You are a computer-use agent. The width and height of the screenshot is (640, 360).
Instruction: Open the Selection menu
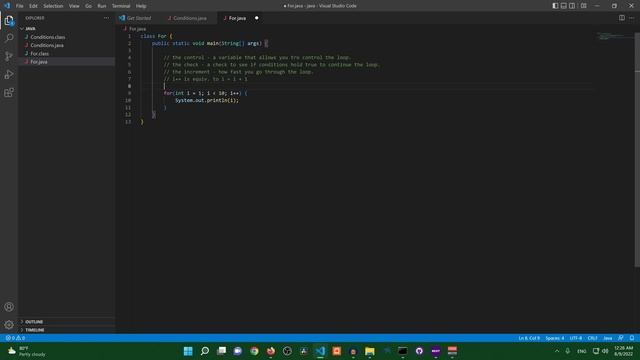click(53, 6)
